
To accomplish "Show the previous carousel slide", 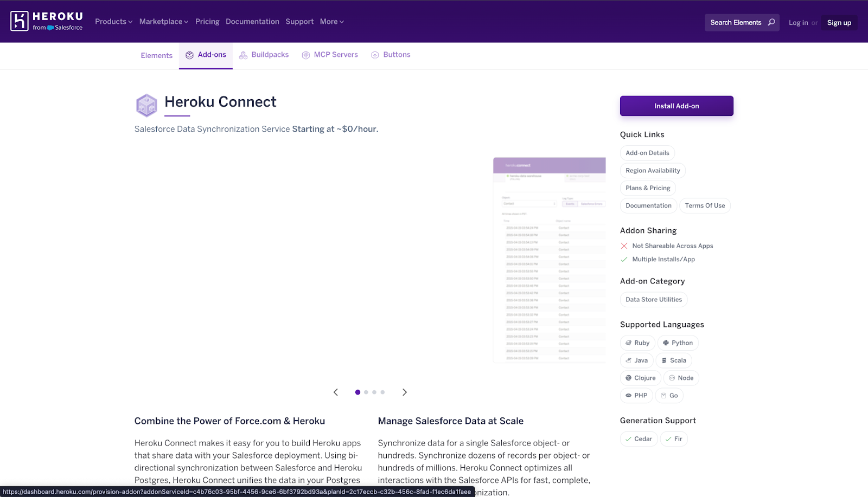I will pos(336,392).
